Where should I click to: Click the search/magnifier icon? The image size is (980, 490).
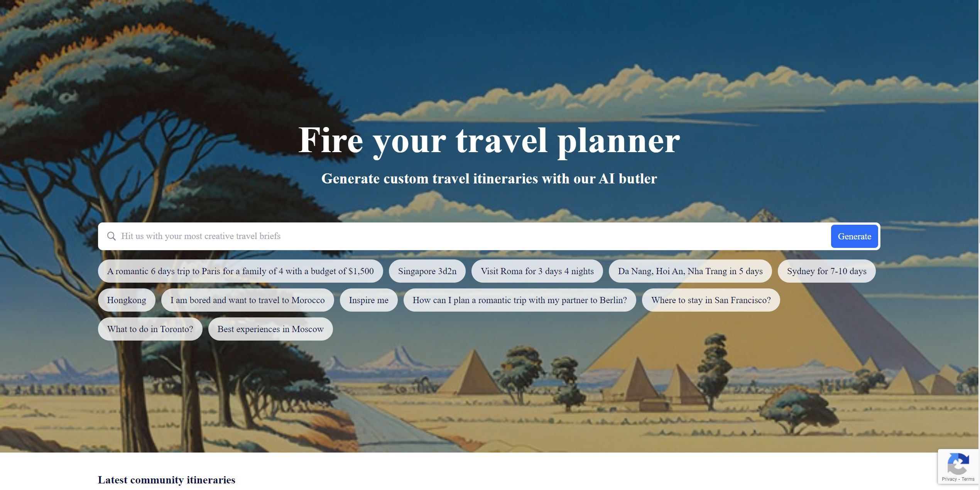(111, 236)
